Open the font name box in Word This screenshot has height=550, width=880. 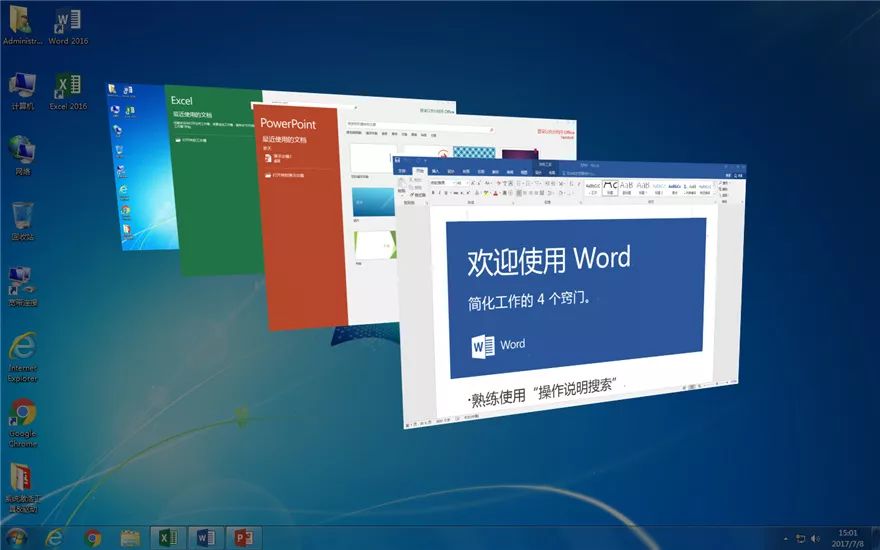point(441,182)
